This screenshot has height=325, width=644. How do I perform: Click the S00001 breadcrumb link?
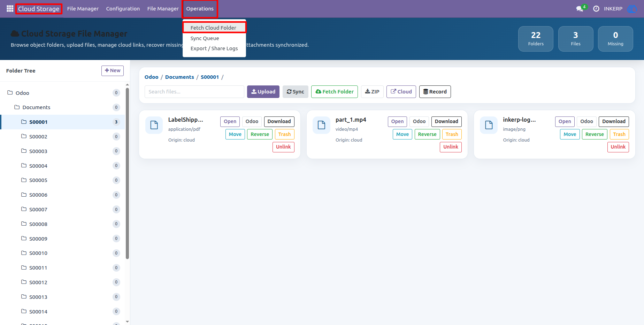(210, 77)
